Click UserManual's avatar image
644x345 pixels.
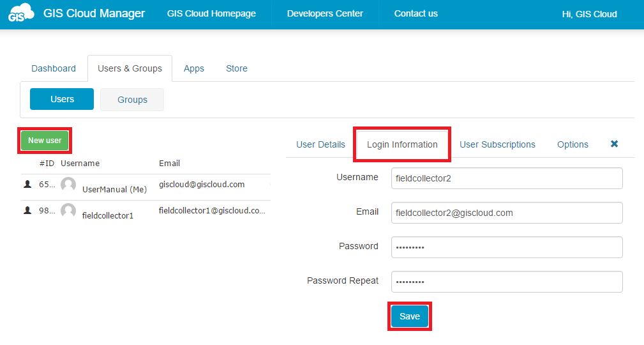point(68,184)
